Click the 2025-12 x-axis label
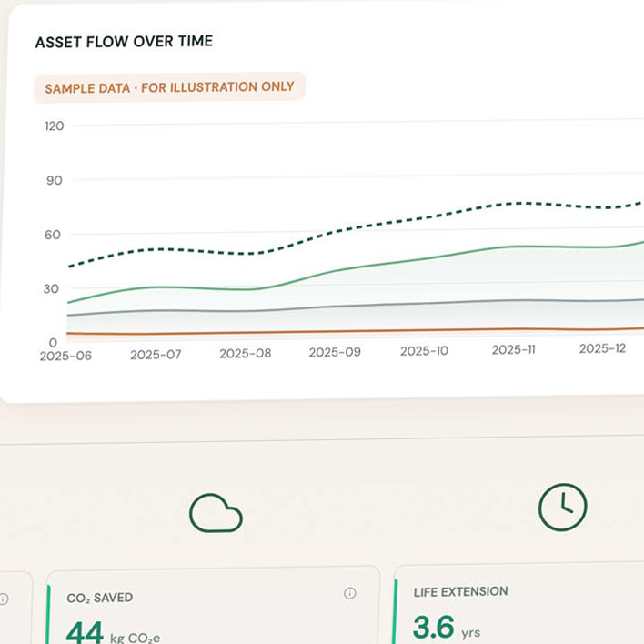This screenshot has width=644, height=644. pyautogui.click(x=602, y=348)
